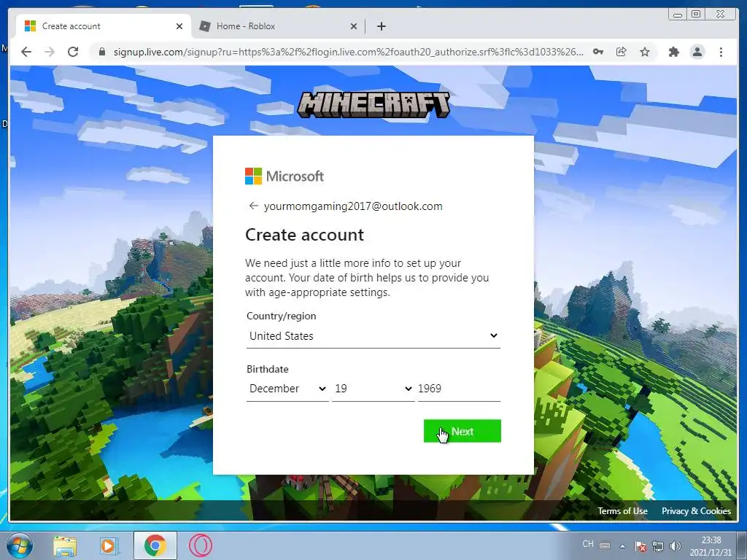The width and height of the screenshot is (747, 560).
Task: Go back with the browser back arrow
Action: coord(26,52)
